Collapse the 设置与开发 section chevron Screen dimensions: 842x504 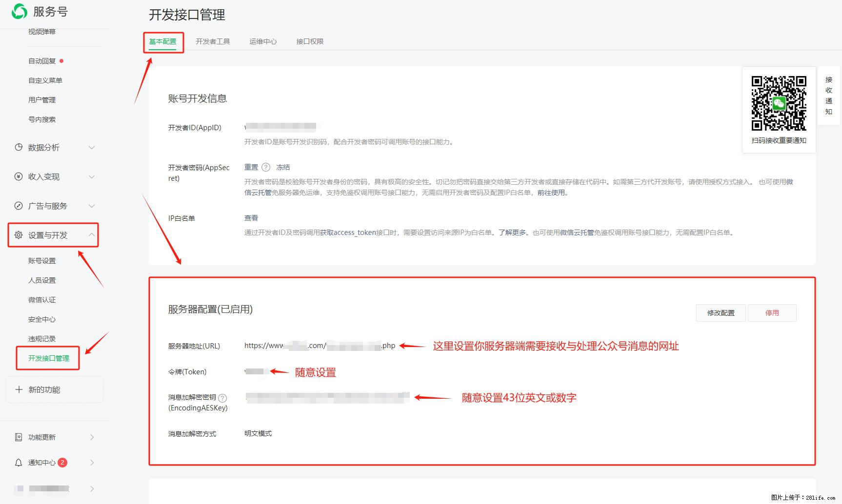[x=91, y=234]
